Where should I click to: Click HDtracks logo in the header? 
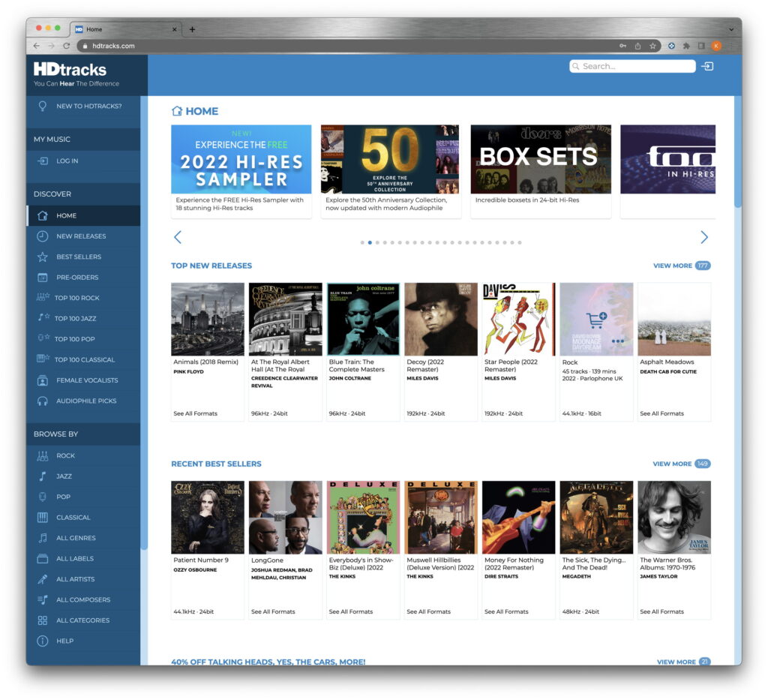click(x=76, y=74)
